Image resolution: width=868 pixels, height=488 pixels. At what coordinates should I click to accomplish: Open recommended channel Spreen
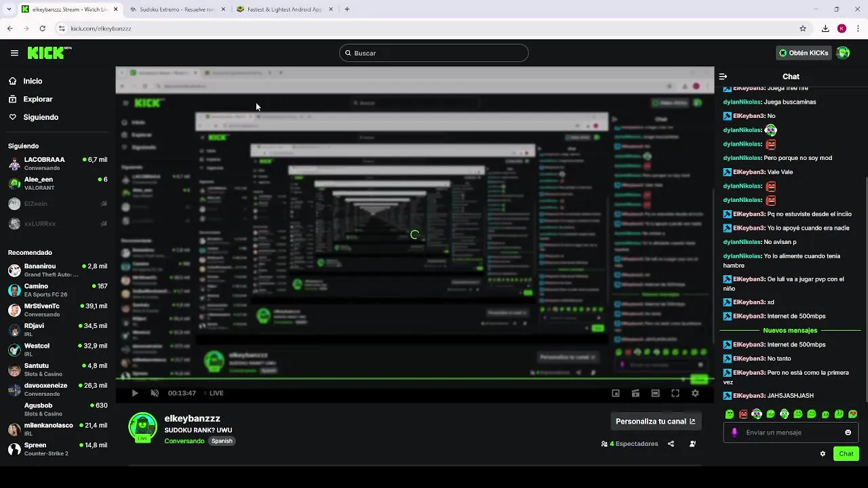tap(58, 449)
